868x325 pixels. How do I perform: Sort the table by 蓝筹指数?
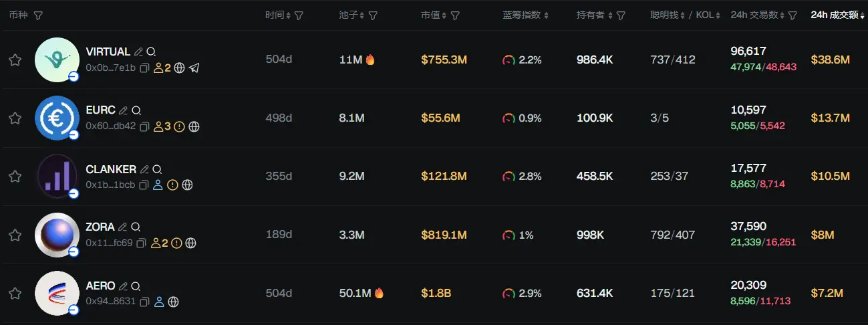coord(525,15)
